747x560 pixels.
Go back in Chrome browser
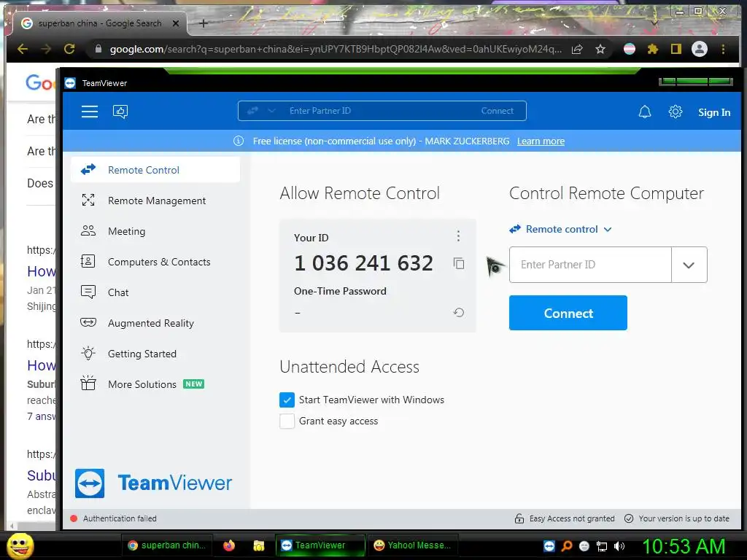(x=23, y=49)
